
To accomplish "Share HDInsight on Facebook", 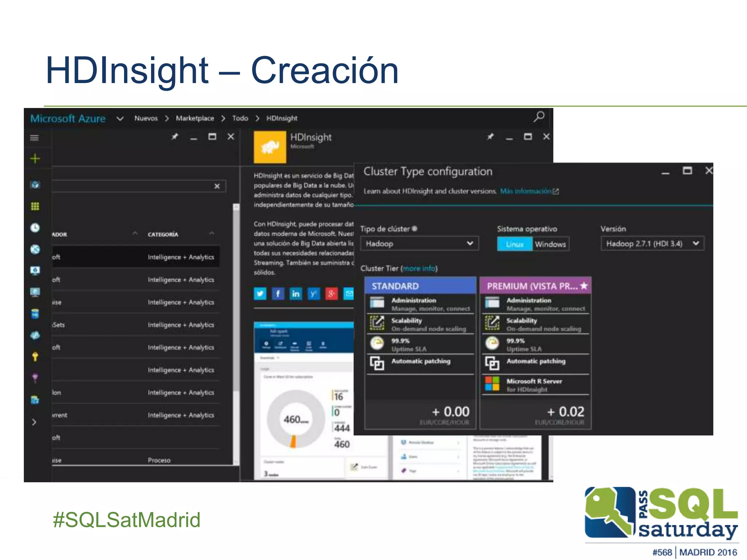I will [278, 293].
